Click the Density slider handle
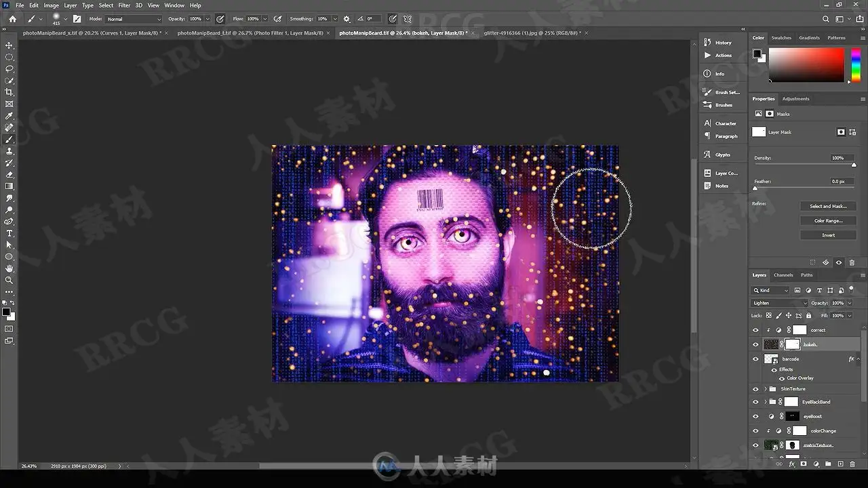The height and width of the screenshot is (488, 868). point(854,165)
